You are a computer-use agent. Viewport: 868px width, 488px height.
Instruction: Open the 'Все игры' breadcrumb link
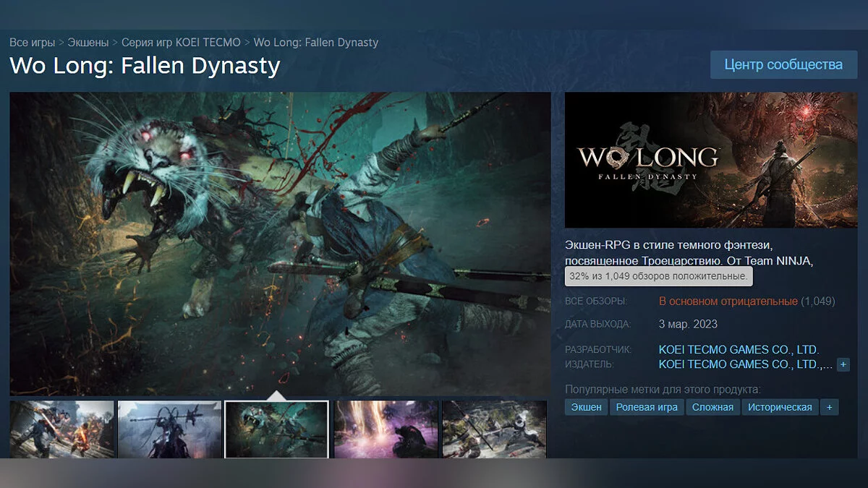(x=33, y=42)
